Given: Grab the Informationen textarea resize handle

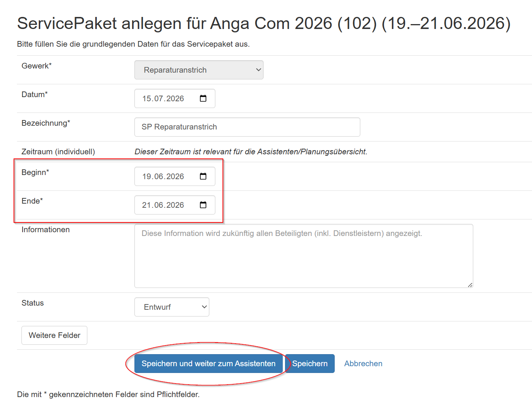Looking at the screenshot, I should 470,285.
